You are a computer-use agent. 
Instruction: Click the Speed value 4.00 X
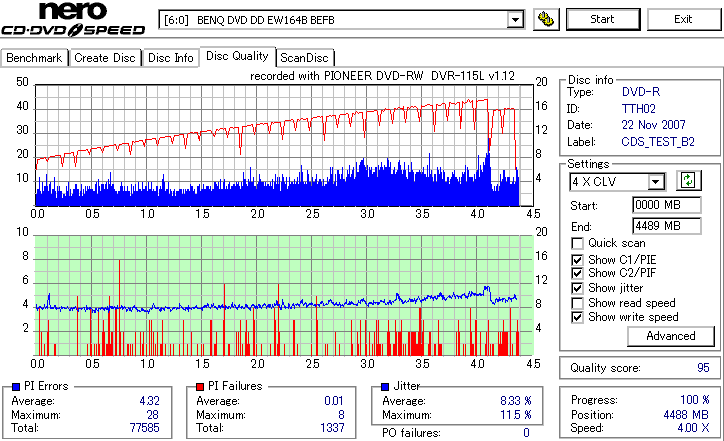point(694,428)
